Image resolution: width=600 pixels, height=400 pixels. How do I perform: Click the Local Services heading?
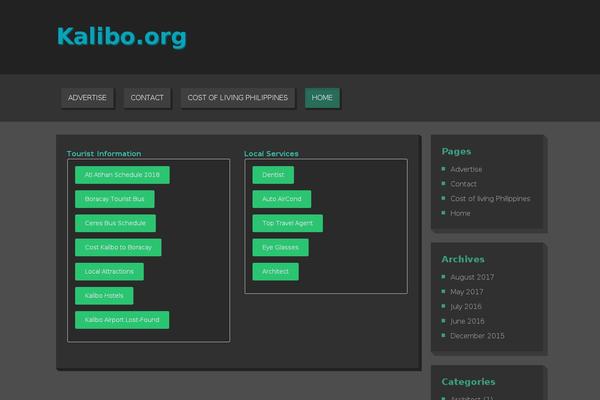(271, 153)
